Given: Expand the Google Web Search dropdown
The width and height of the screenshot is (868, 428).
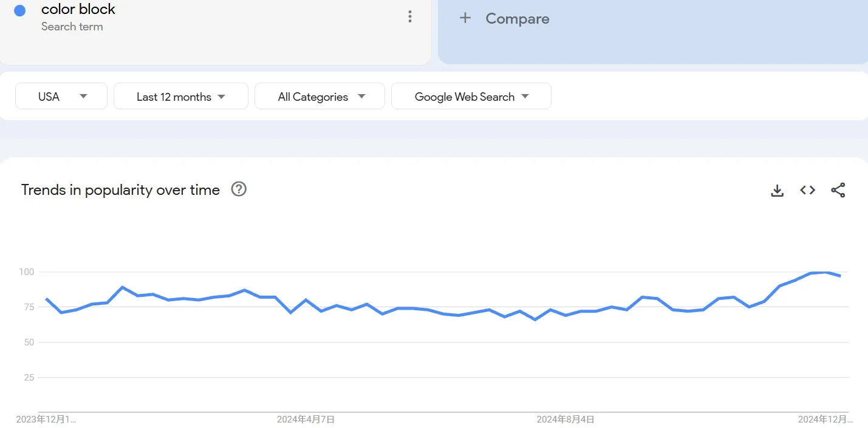Looking at the screenshot, I should 471,97.
